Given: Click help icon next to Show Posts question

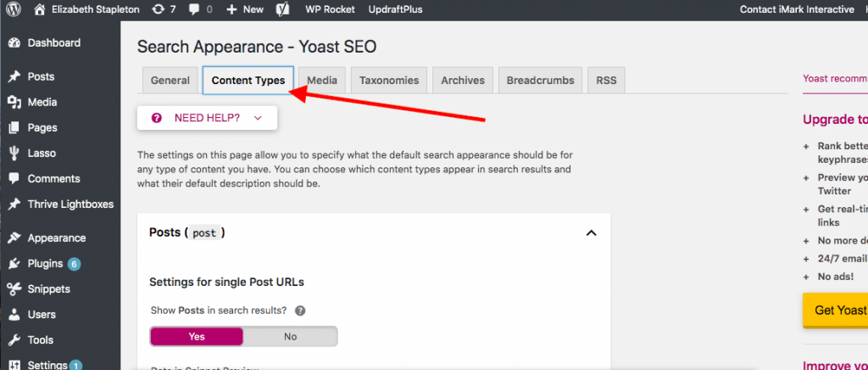Looking at the screenshot, I should pos(300,311).
